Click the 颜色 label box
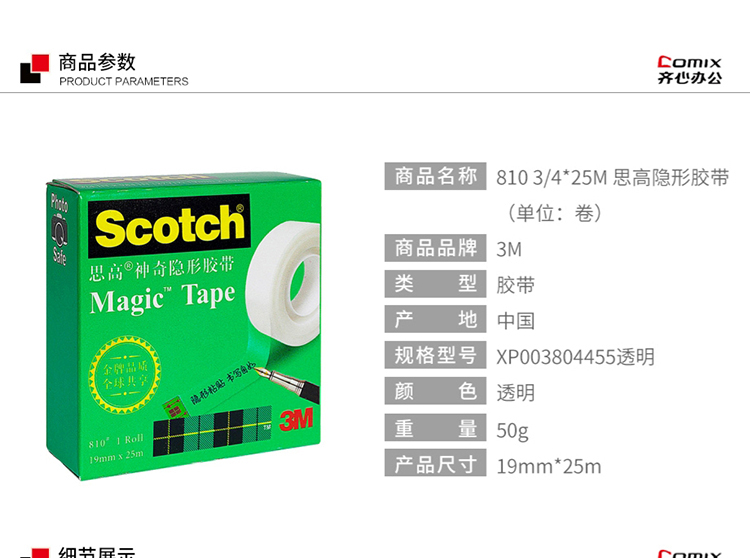Image resolution: width=750 pixels, height=558 pixels. (x=435, y=391)
